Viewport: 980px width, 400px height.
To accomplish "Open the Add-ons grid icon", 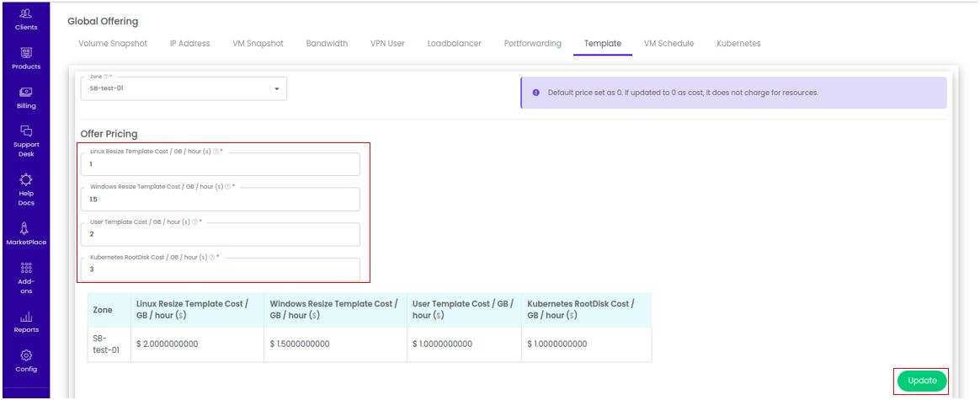I will (25, 268).
